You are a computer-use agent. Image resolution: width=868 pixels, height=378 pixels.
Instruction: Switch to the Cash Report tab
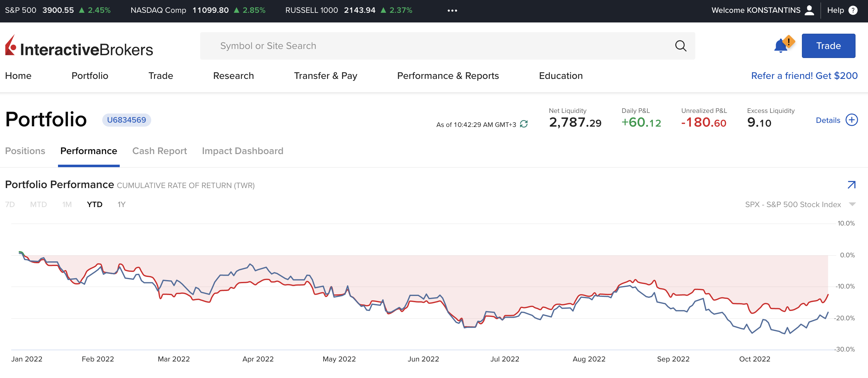click(159, 151)
